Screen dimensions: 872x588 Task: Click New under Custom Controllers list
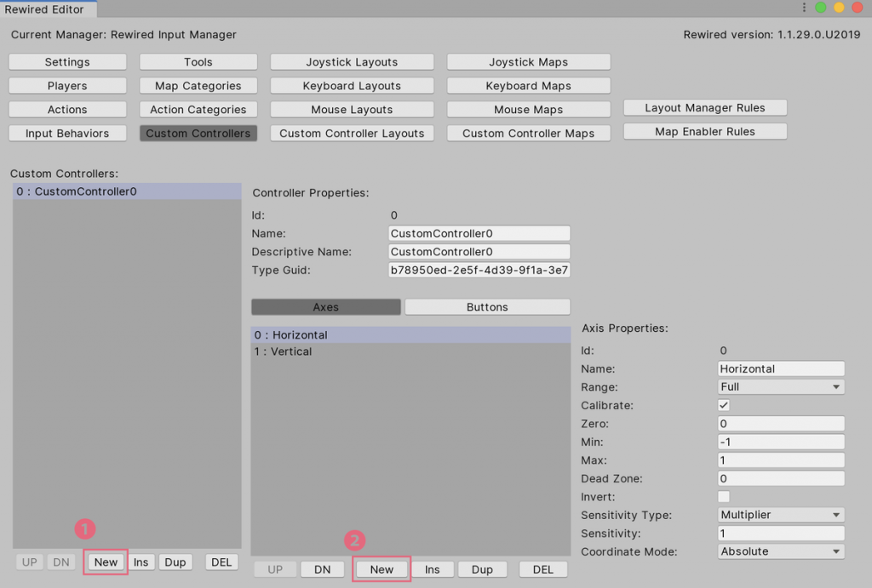[106, 562]
